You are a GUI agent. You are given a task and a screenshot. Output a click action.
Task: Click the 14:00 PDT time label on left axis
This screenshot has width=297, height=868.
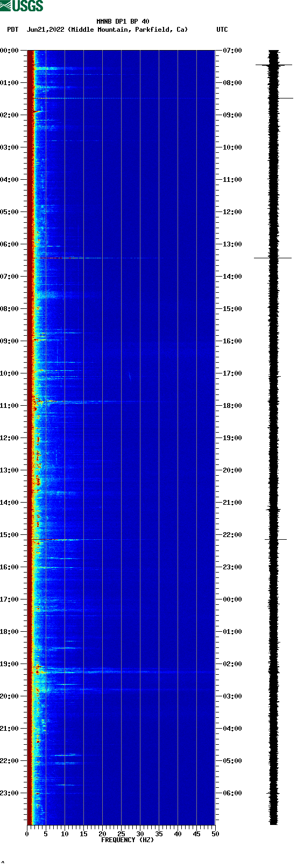click(10, 503)
